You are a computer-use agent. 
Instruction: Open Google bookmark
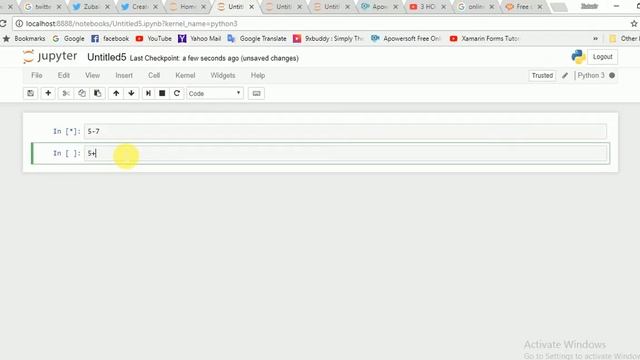68,38
